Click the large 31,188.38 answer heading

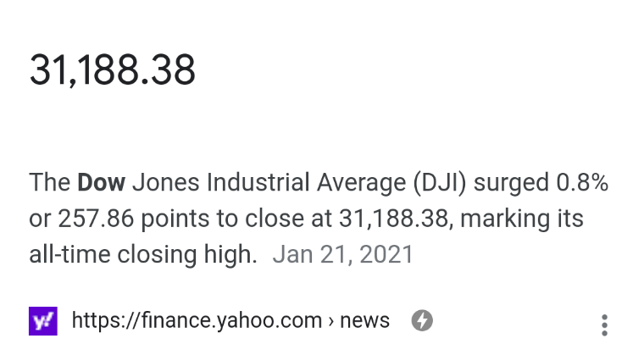pyautogui.click(x=112, y=69)
